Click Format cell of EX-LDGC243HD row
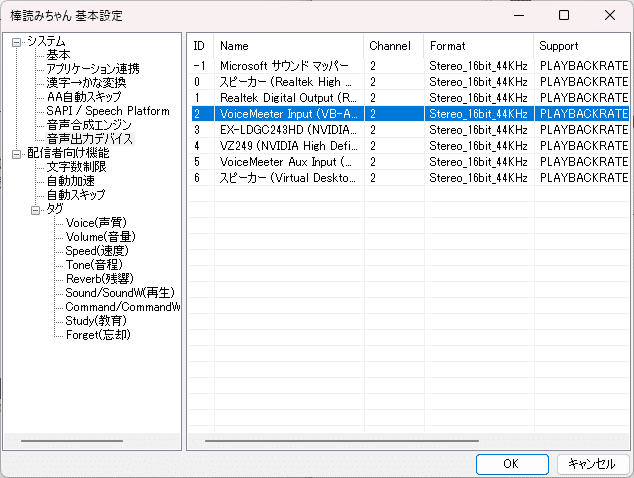 pyautogui.click(x=479, y=129)
